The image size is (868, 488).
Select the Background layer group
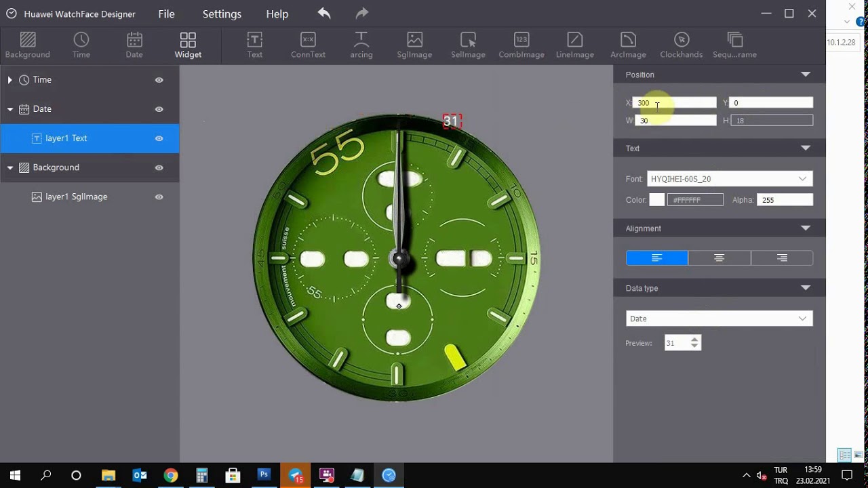90,167
